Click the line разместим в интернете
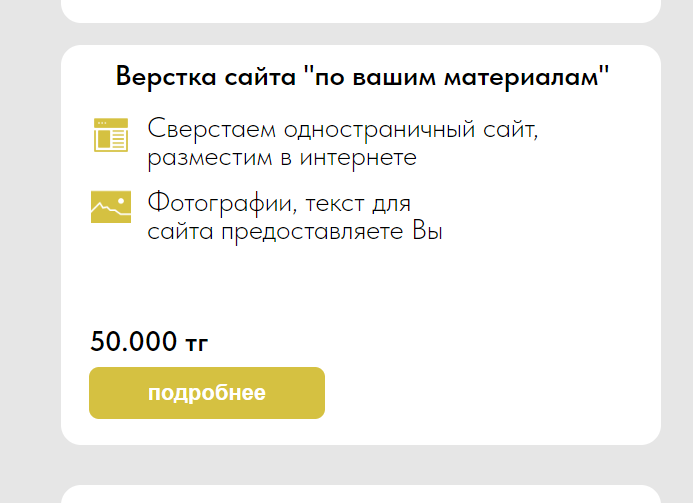Viewport: 693px width, 503px height. [282, 158]
